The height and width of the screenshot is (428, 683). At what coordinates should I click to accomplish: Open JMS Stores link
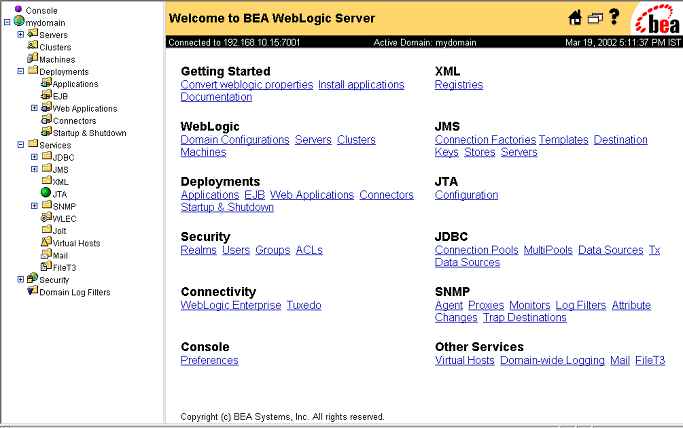point(480,152)
